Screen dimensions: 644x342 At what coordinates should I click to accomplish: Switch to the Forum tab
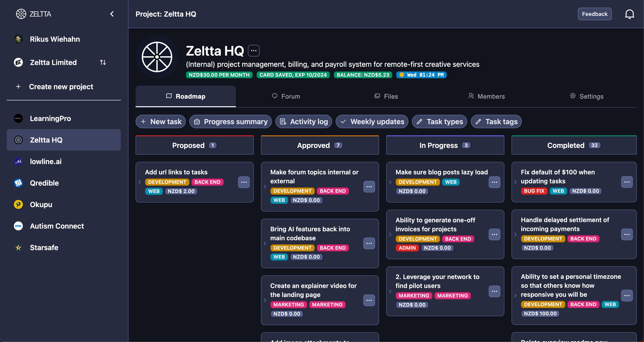286,96
